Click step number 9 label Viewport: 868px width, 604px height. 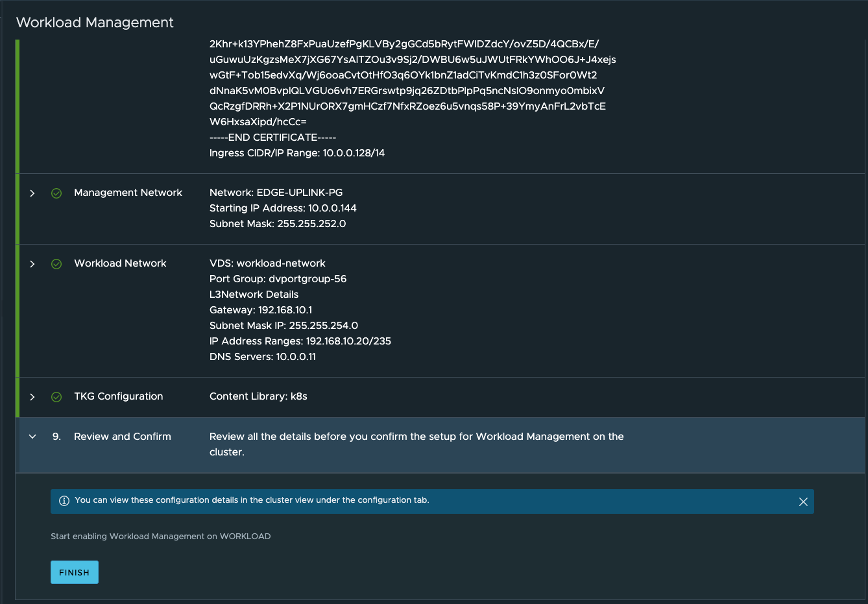point(56,437)
